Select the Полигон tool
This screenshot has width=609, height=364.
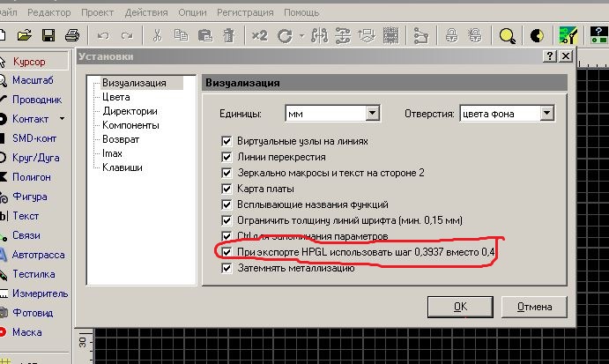31,177
